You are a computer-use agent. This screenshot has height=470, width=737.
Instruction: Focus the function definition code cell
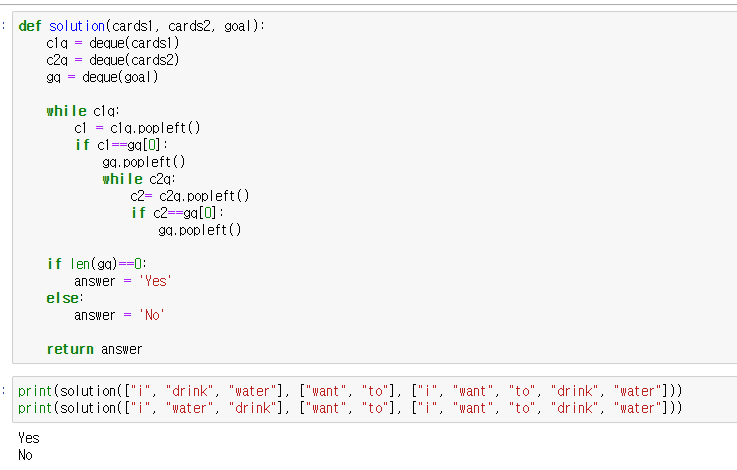coord(375,188)
